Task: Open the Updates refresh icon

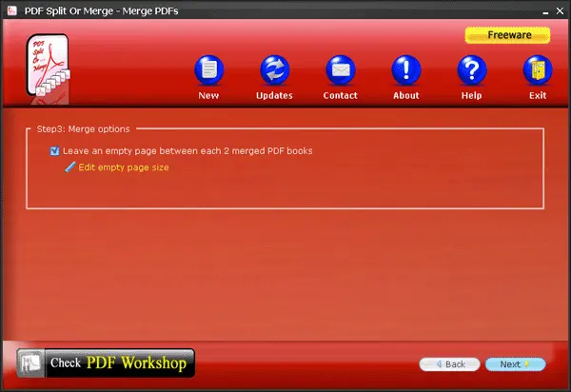Action: tap(275, 69)
